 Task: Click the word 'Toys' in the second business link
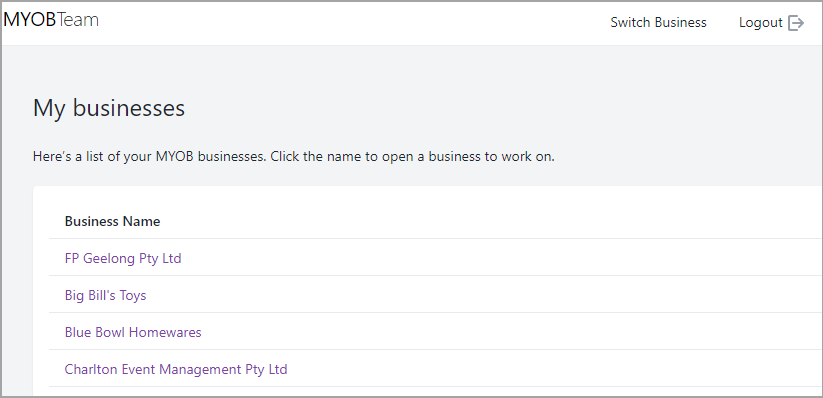133,296
